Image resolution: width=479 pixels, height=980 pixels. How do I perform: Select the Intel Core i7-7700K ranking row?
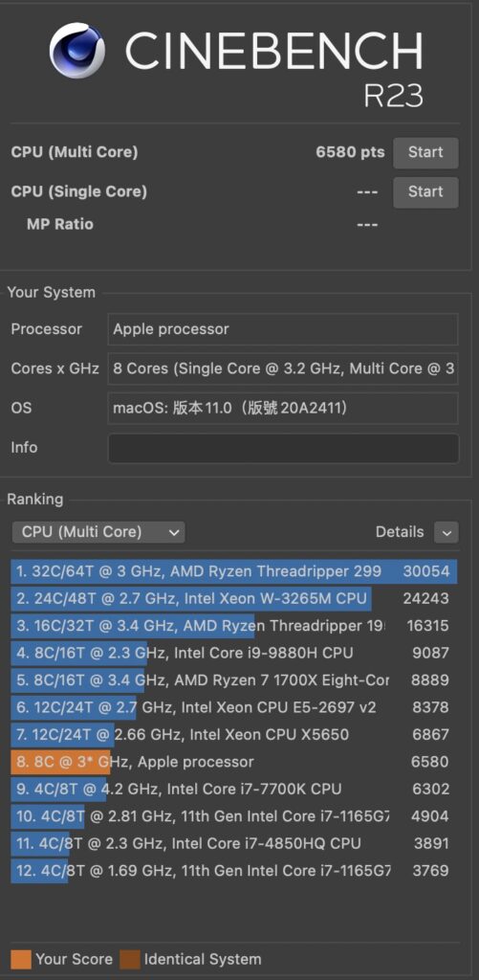point(233,790)
